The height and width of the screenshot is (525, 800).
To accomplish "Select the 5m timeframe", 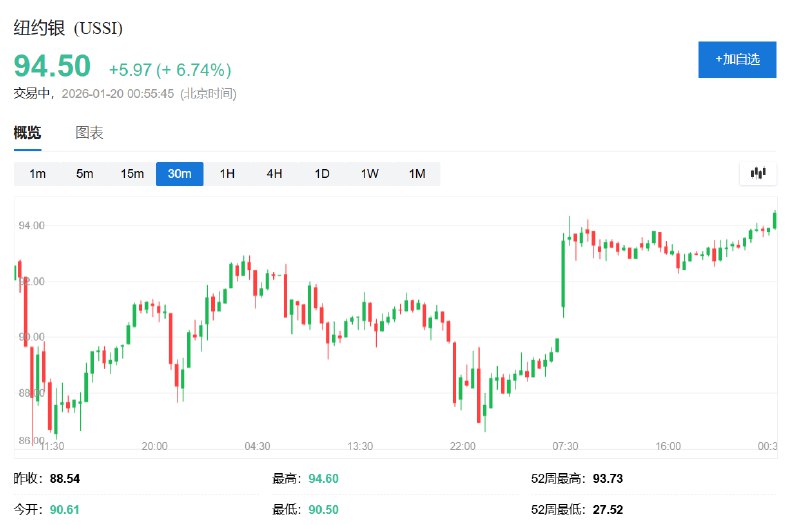I will coord(85,174).
